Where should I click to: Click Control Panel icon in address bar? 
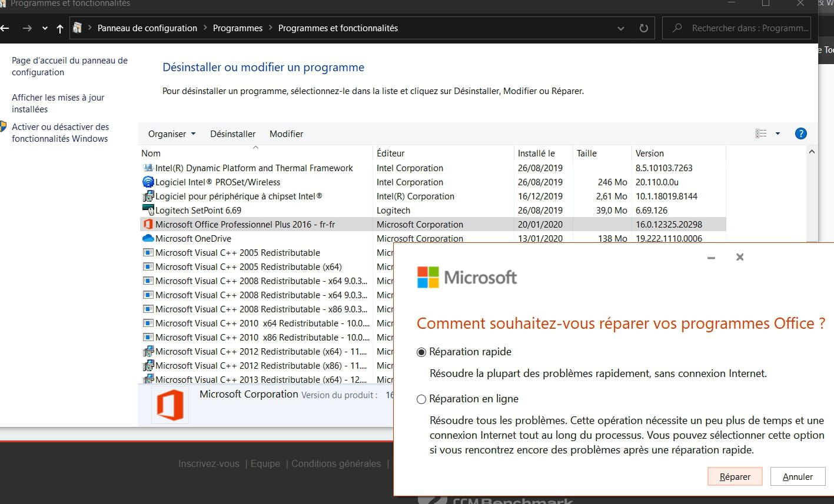tap(77, 28)
